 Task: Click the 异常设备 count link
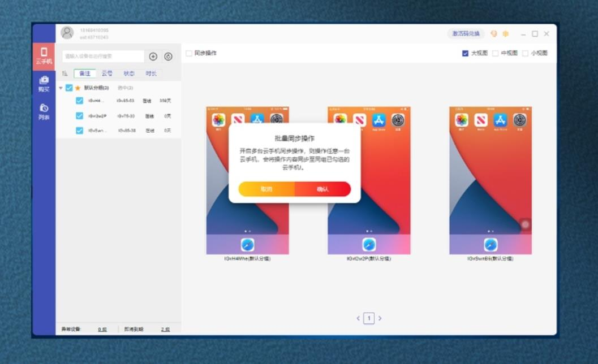102,330
